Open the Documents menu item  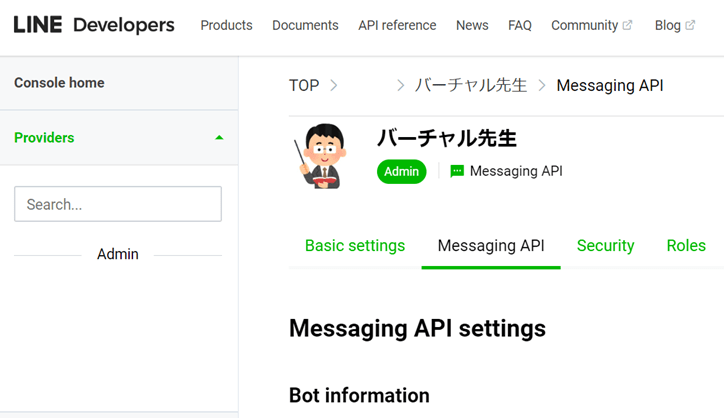(305, 25)
